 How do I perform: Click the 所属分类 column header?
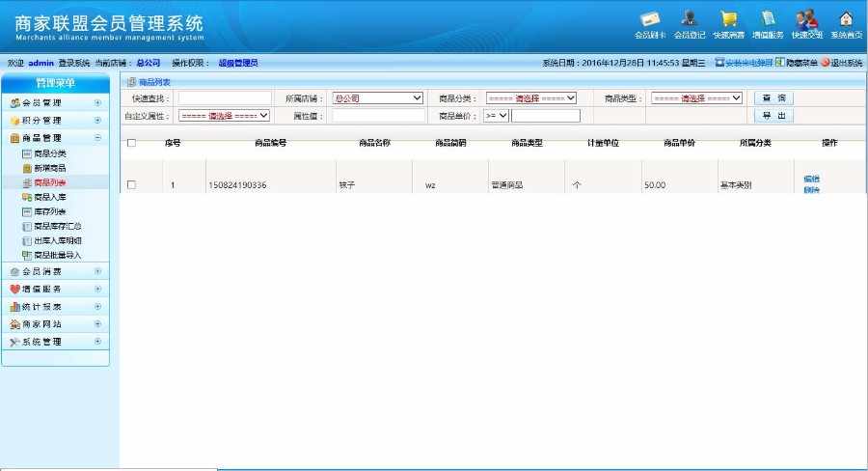pos(755,143)
